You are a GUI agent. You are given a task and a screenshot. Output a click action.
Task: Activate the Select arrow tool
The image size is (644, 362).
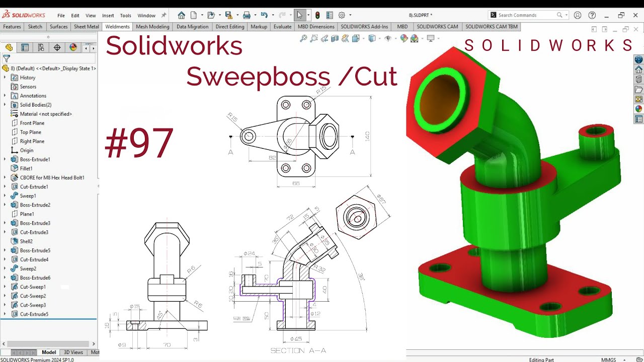pos(300,15)
